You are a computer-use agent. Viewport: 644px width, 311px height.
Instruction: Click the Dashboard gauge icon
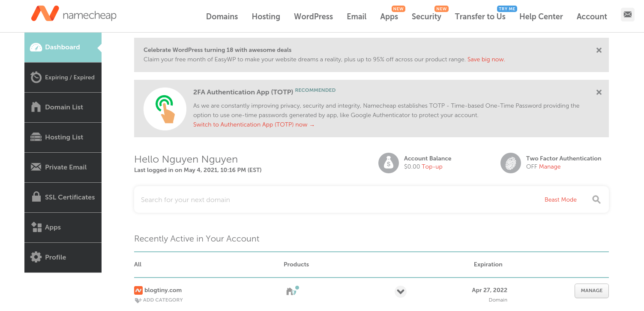(36, 47)
